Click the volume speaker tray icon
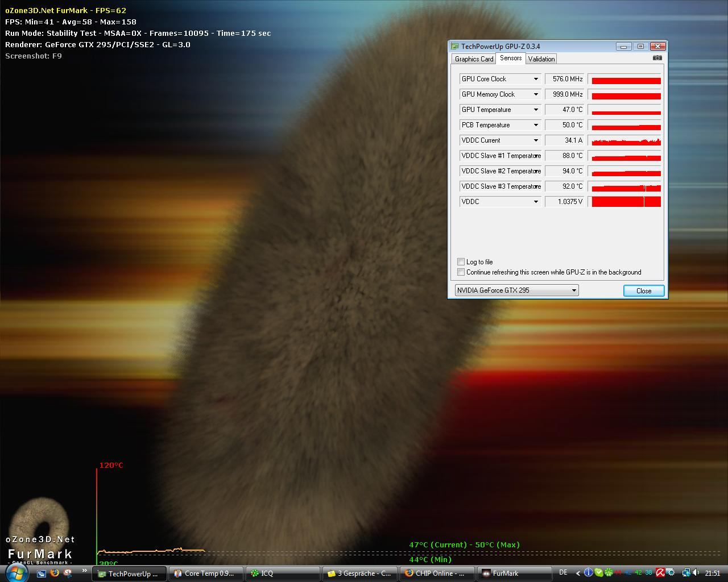The width and height of the screenshot is (728, 582). pyautogui.click(x=696, y=573)
